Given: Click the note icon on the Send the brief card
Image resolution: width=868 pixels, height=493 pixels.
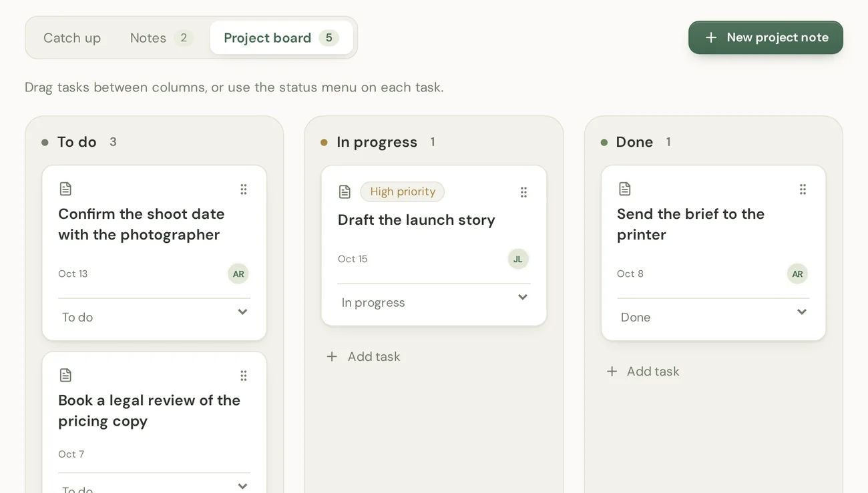Looking at the screenshot, I should pyautogui.click(x=624, y=189).
